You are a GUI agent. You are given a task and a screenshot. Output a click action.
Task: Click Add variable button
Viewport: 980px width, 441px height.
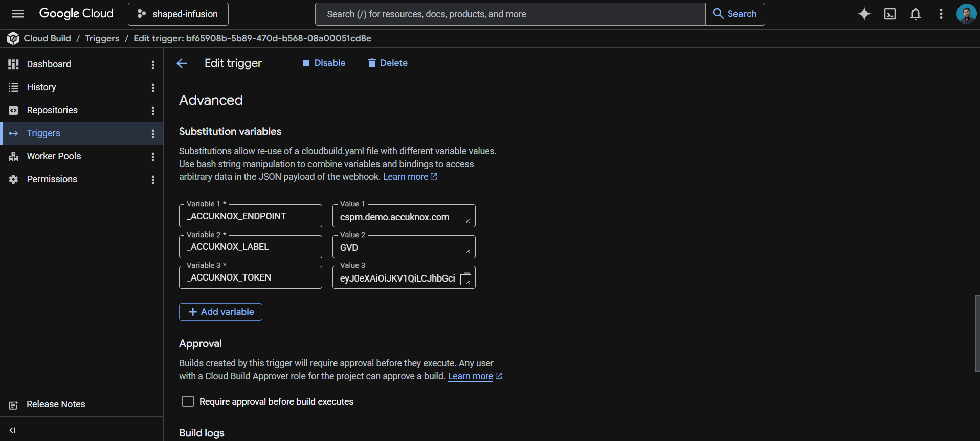220,312
